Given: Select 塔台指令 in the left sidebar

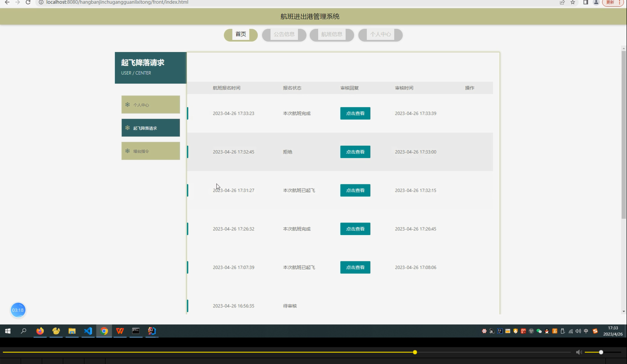Looking at the screenshot, I should (x=151, y=151).
